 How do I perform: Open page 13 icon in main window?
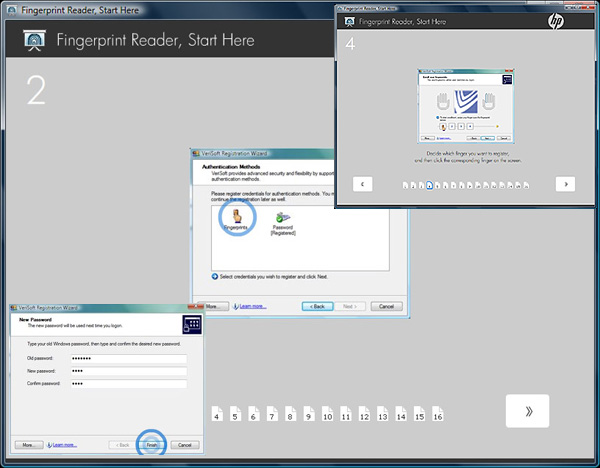coord(382,414)
